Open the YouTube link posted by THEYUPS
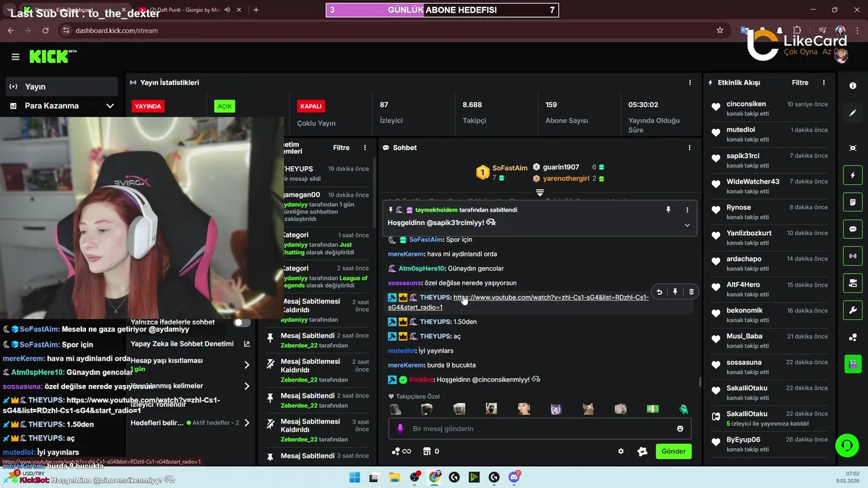Screen dimensions: 868x488 pyautogui.click(x=518, y=302)
